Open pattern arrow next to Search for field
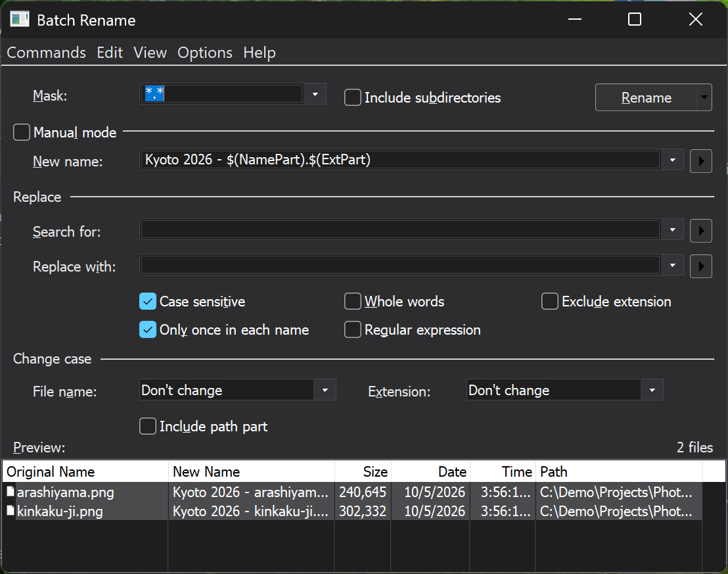Viewport: 728px width, 574px height. [700, 231]
